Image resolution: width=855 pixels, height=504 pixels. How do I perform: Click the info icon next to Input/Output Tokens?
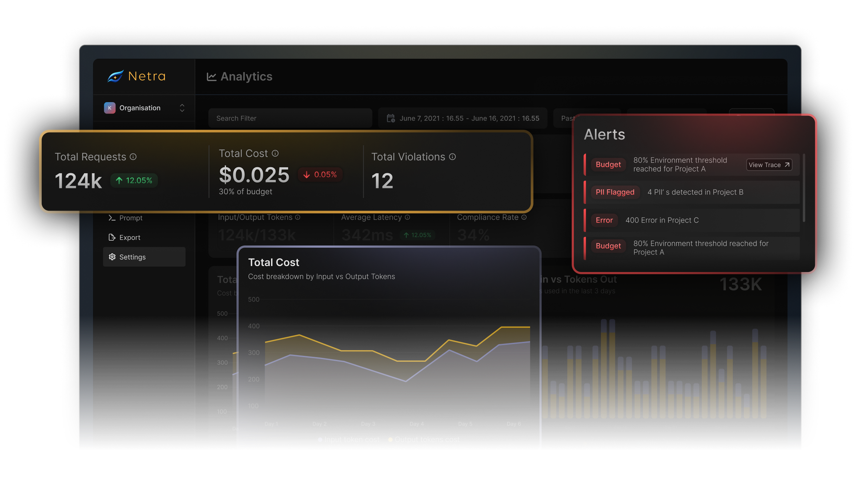pyautogui.click(x=297, y=217)
